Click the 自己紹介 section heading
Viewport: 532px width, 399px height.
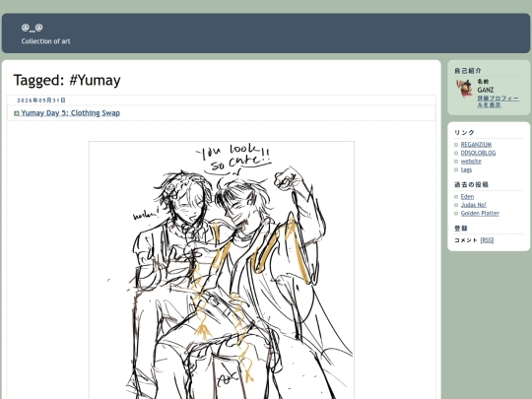[468, 71]
